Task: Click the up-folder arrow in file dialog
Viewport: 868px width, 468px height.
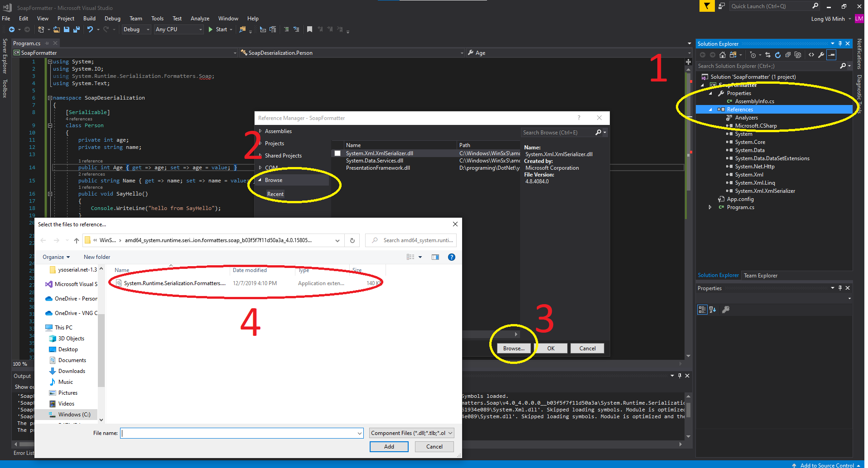Action: click(x=77, y=240)
